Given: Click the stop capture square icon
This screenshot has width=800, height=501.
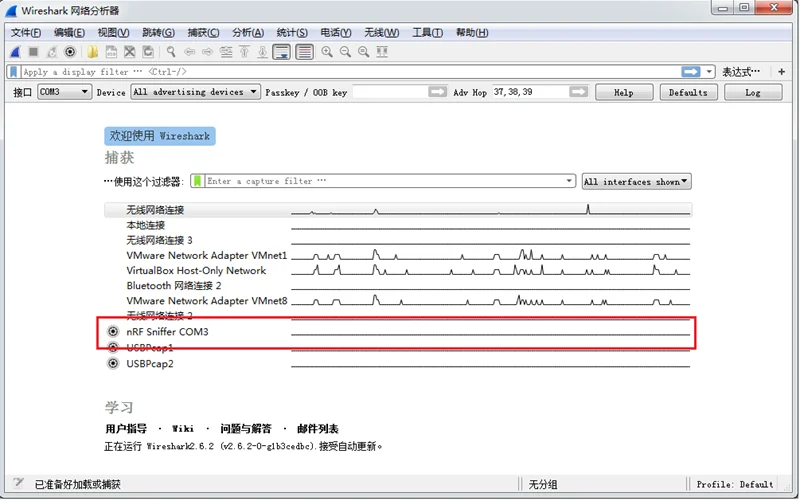Looking at the screenshot, I should 34,52.
